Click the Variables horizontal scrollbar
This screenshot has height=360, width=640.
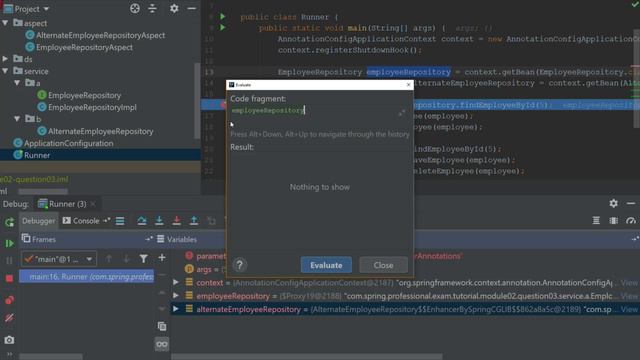coord(307,356)
